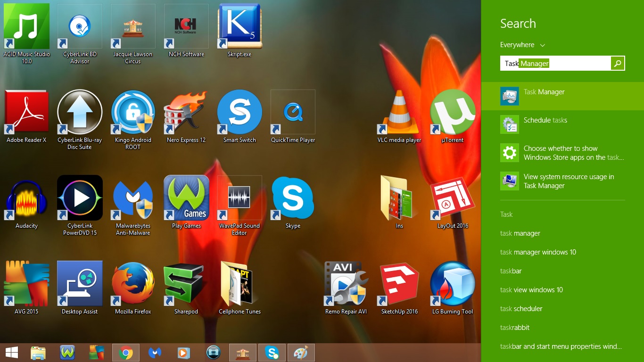Click the WildTangent Games taskbar icon
This screenshot has width=644, height=362.
point(67,353)
